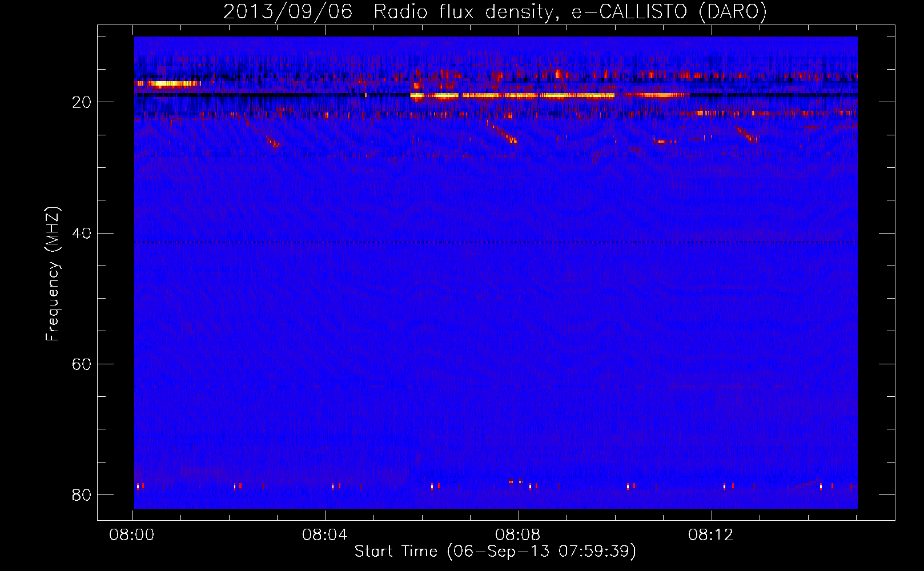Select the "Start Time (06-Sep-13 07:59:39)" axis label
Screen dimensions: 924x571
pos(495,552)
